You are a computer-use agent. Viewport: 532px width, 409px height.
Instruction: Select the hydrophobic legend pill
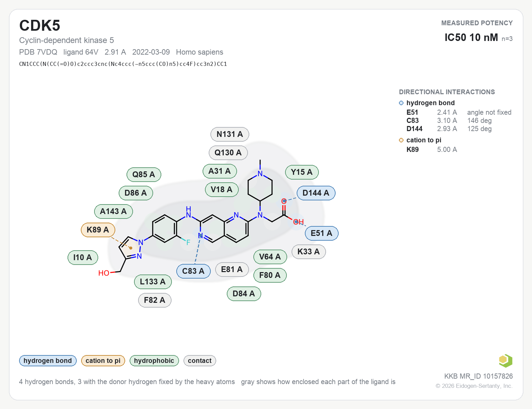154,361
